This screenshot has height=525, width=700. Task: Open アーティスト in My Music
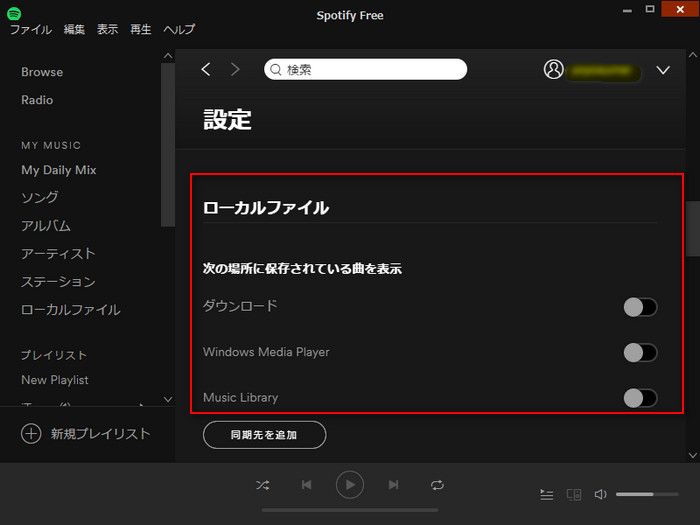tap(58, 254)
